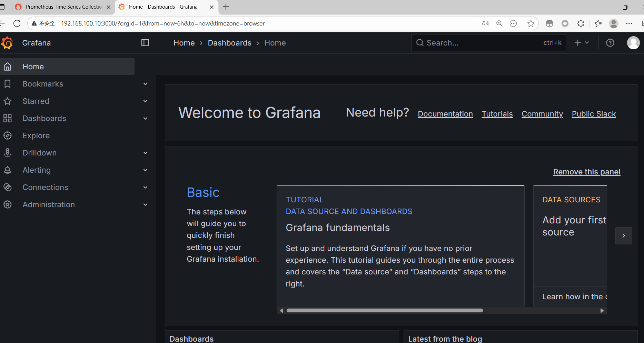Open the Add your first data source card
644x343 pixels.
[570, 246]
